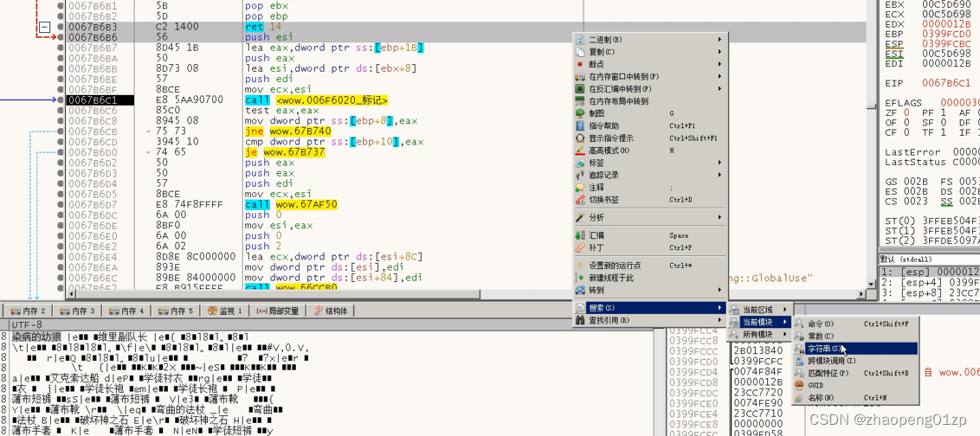Choose 新建线程于此 in the context menu
Screen dimensions: 980x436
tap(651, 278)
